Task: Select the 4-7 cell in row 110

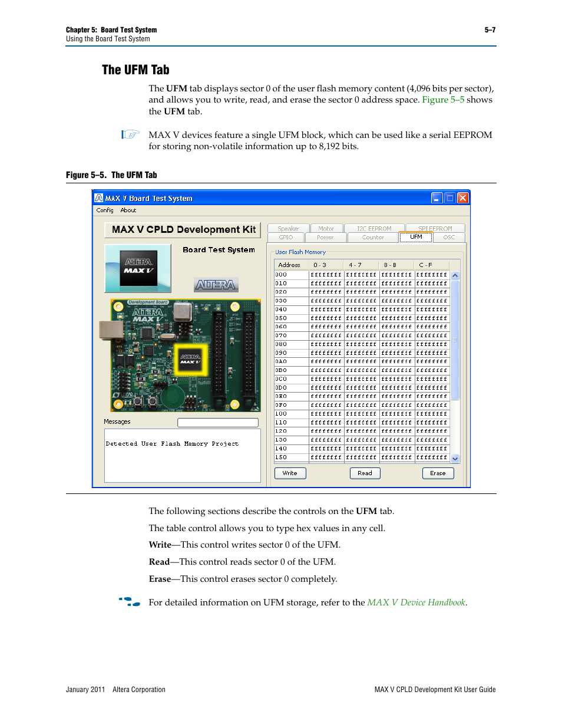Action: 362,423
